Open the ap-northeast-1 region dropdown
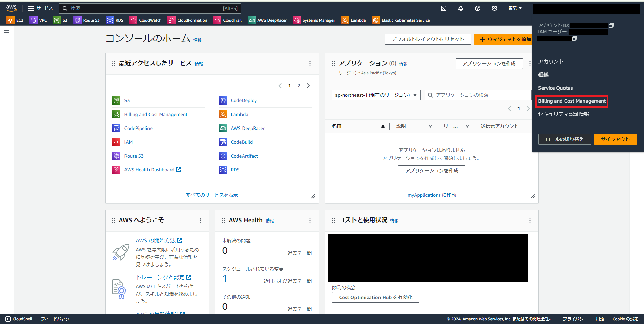The width and height of the screenshot is (644, 324). click(376, 95)
